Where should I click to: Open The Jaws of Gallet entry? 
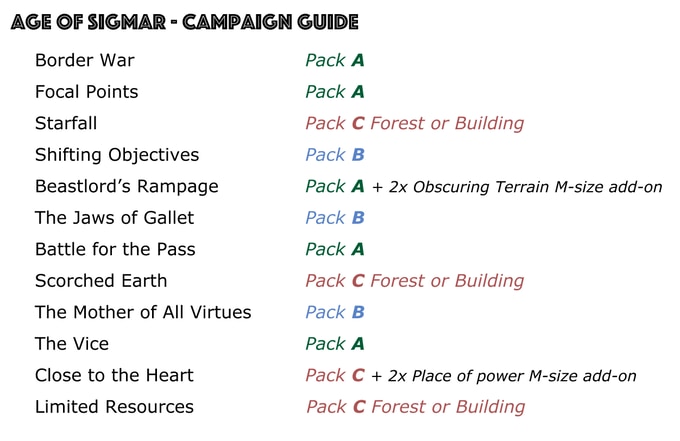pyautogui.click(x=114, y=218)
